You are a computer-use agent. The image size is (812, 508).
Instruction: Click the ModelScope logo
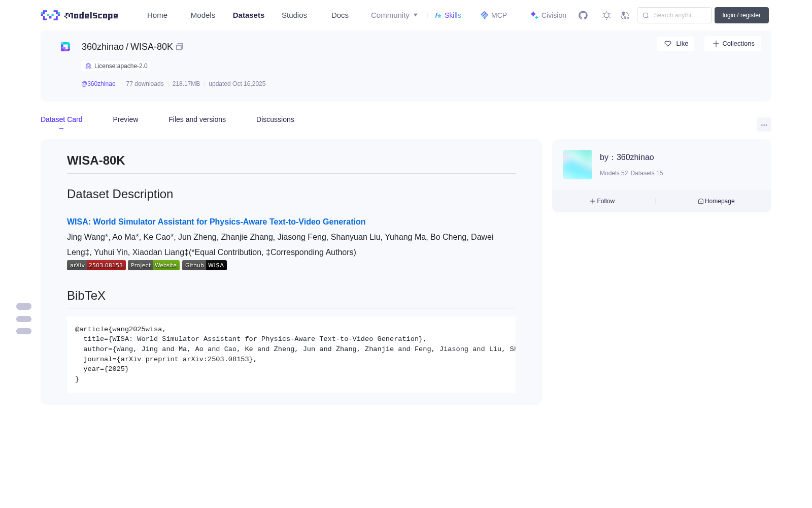(x=79, y=15)
